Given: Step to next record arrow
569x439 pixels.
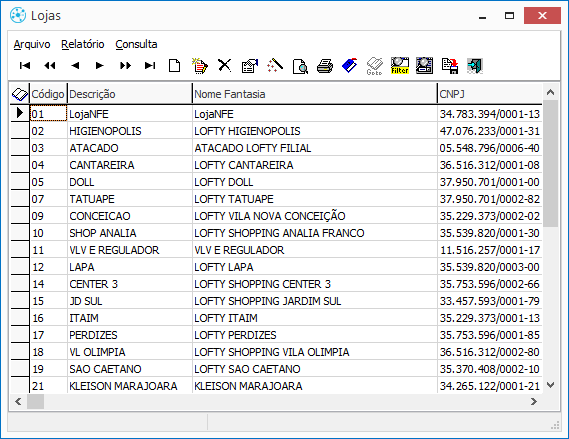Looking at the screenshot, I should tap(100, 66).
